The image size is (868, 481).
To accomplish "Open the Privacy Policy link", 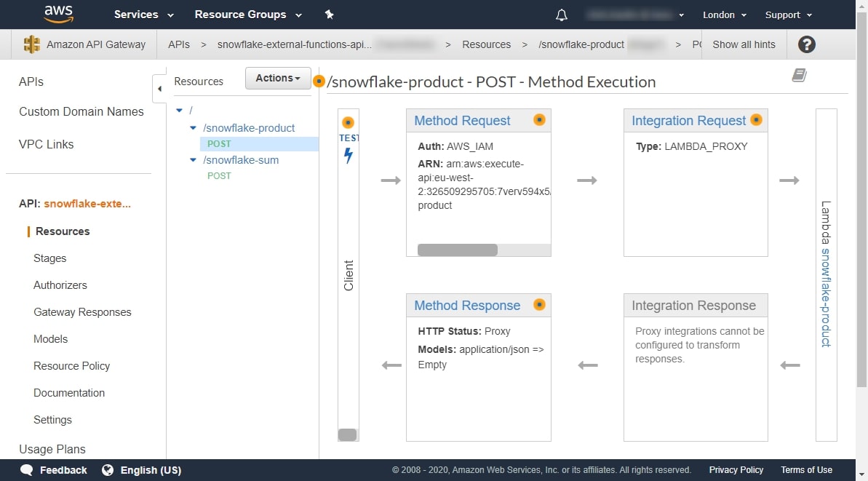I will point(736,470).
